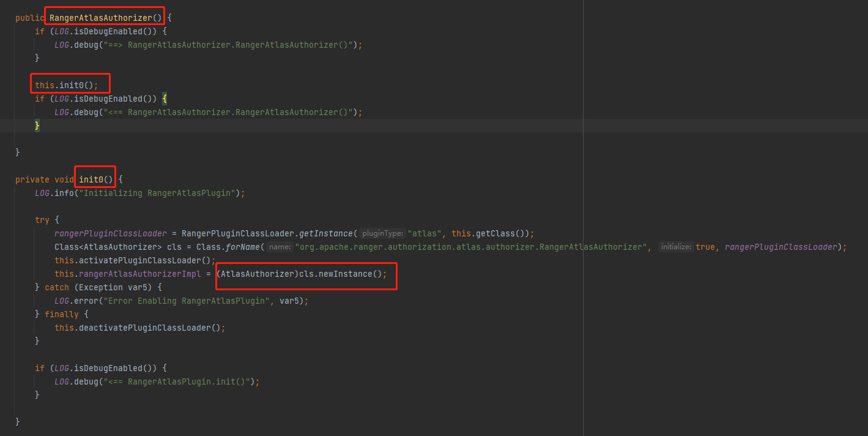Screen dimensions: 868x436
Task: Click the forName method call
Action: pyautogui.click(x=243, y=247)
